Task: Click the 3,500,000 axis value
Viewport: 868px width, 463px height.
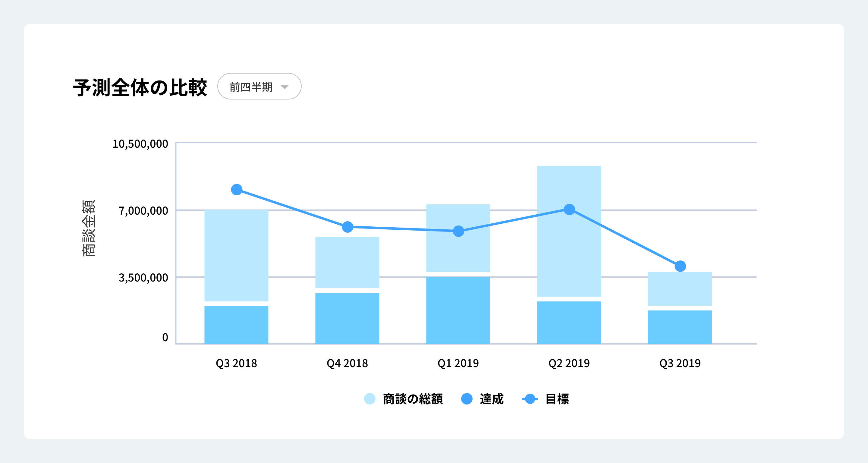Action: pos(143,278)
